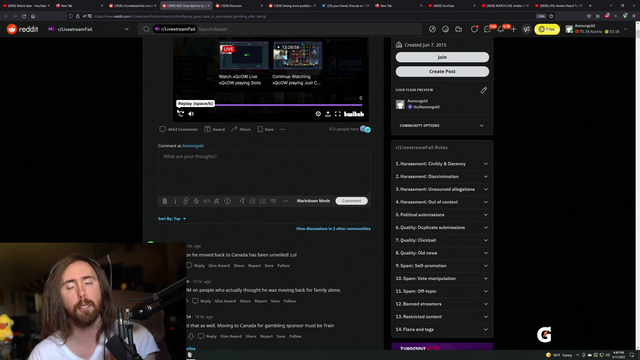Screen dimensions: 640x360
Task: Click the Twitch logo in the player
Action: pyautogui.click(x=354, y=114)
